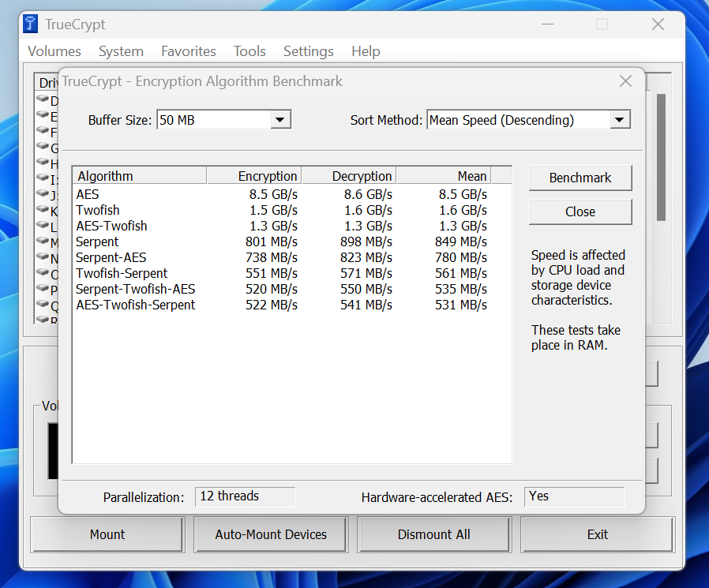Sort by the Decryption column header

(349, 176)
